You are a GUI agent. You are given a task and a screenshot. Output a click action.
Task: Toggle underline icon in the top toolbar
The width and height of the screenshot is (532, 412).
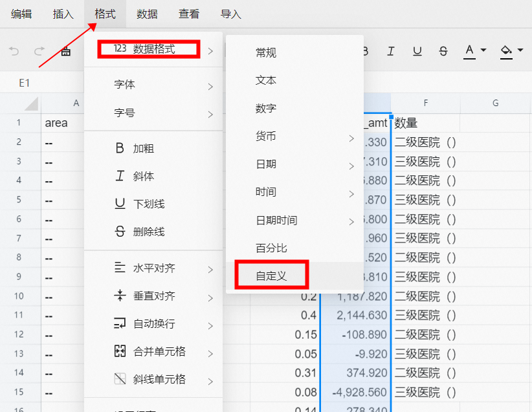pos(417,51)
